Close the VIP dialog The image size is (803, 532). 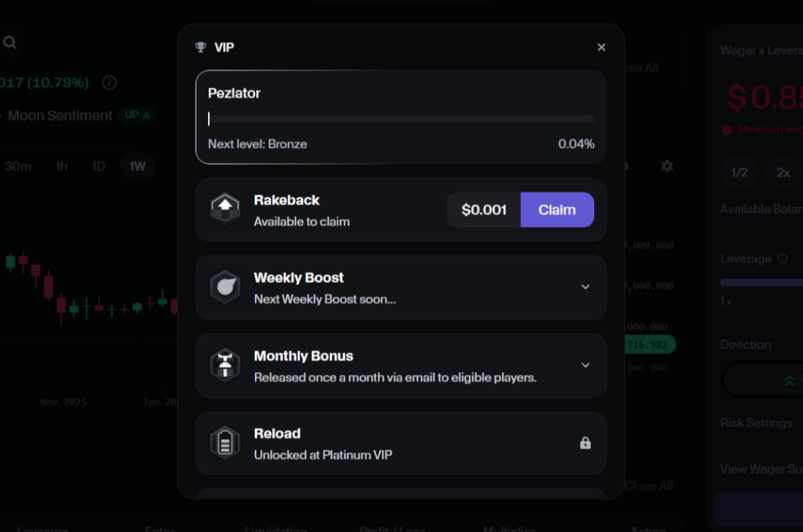point(601,47)
